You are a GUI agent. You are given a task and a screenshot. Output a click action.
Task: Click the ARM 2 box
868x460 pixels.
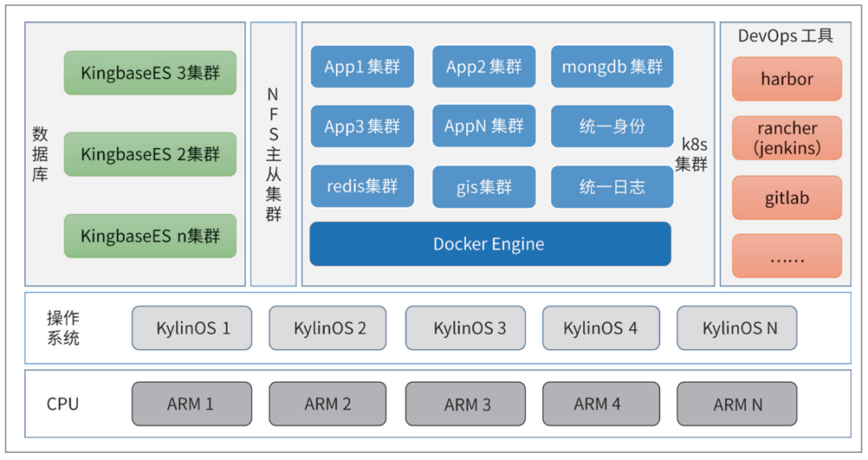[x=328, y=404]
